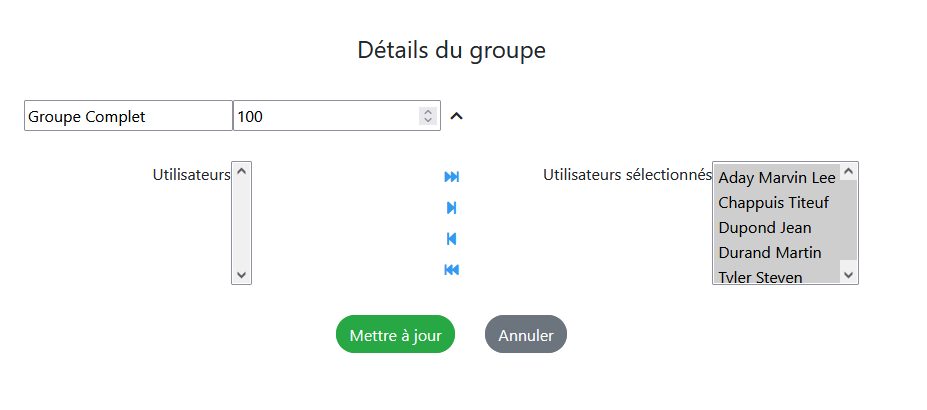Collapse the group details with the chevron

(x=457, y=116)
